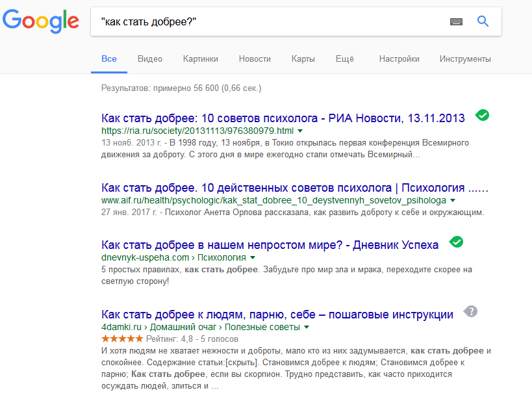Viewport: 532px width, 399px height.
Task: Open the on-screen keyboard icon
Action: [x=456, y=21]
